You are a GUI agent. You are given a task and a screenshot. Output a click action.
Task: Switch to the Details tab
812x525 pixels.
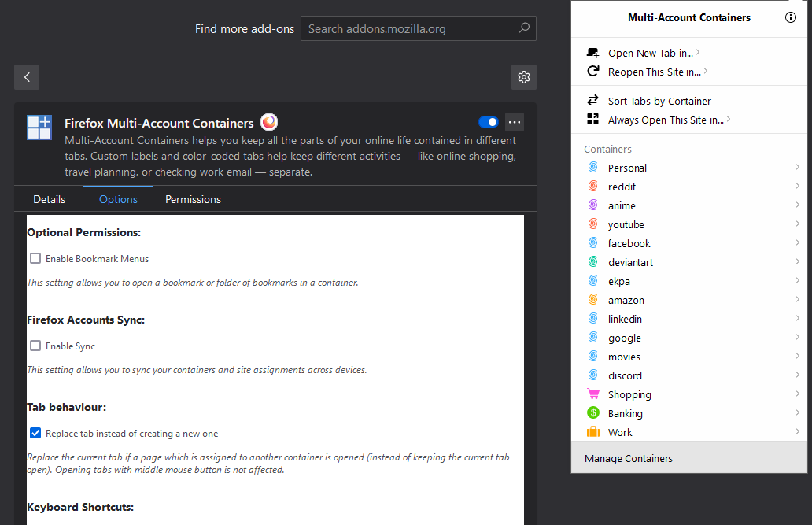point(49,199)
